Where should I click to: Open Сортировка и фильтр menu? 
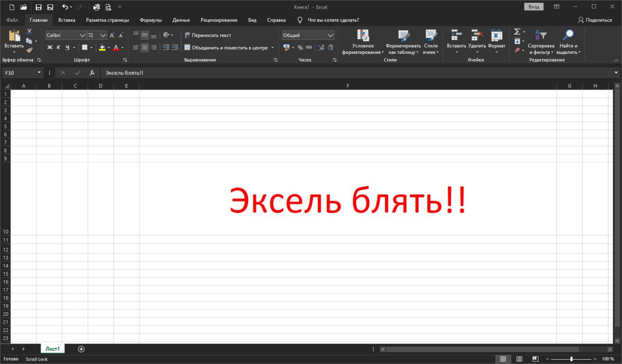tap(541, 42)
